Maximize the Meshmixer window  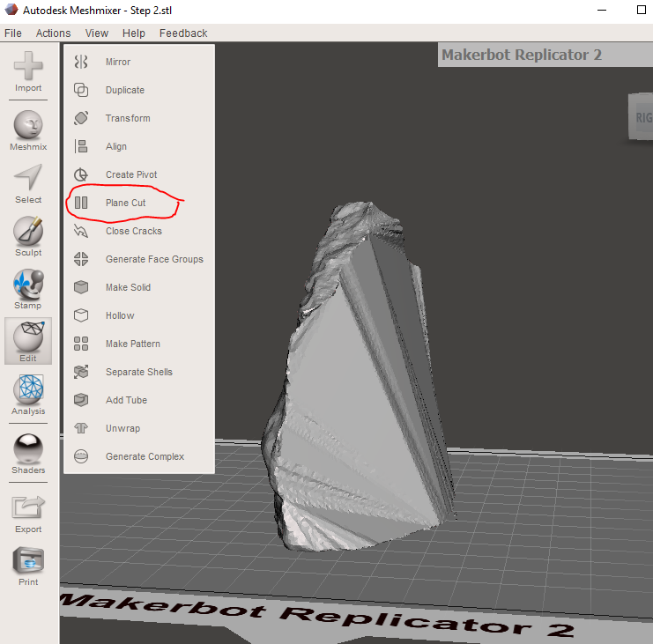pyautogui.click(x=642, y=10)
